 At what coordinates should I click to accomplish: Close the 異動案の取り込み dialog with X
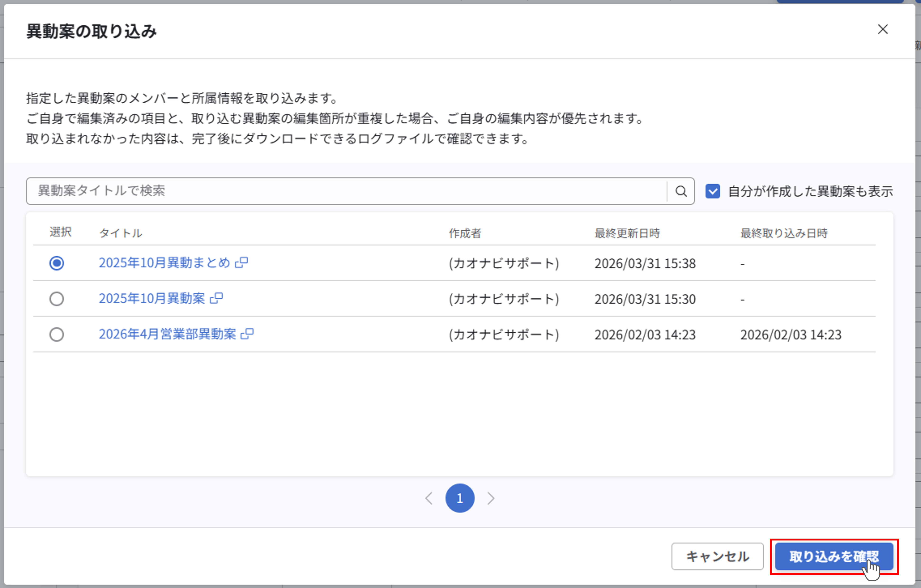pyautogui.click(x=883, y=29)
